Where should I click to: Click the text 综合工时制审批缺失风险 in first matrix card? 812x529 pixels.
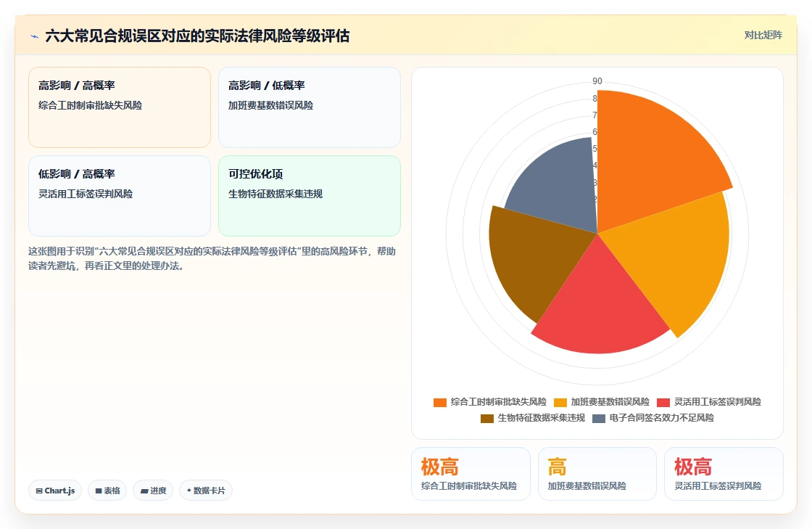pos(90,106)
